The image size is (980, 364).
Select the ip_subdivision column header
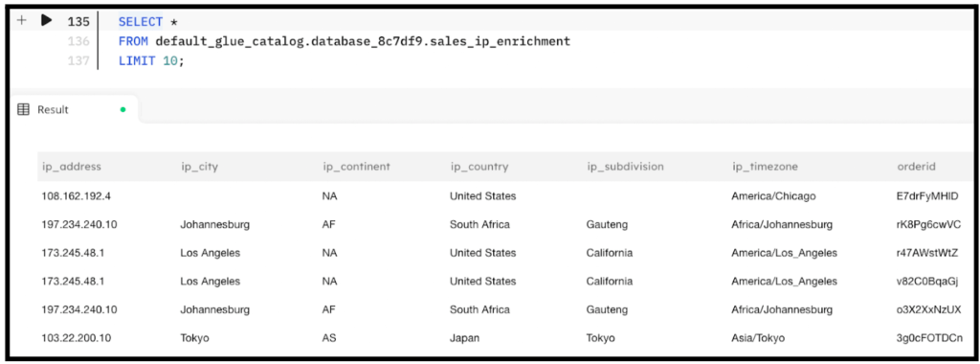click(625, 167)
